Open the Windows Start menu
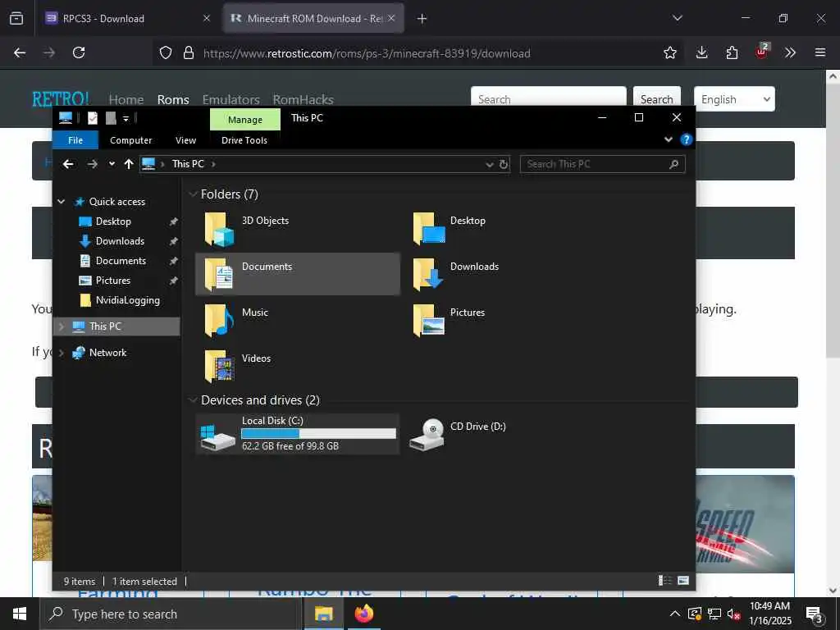 (x=20, y=614)
